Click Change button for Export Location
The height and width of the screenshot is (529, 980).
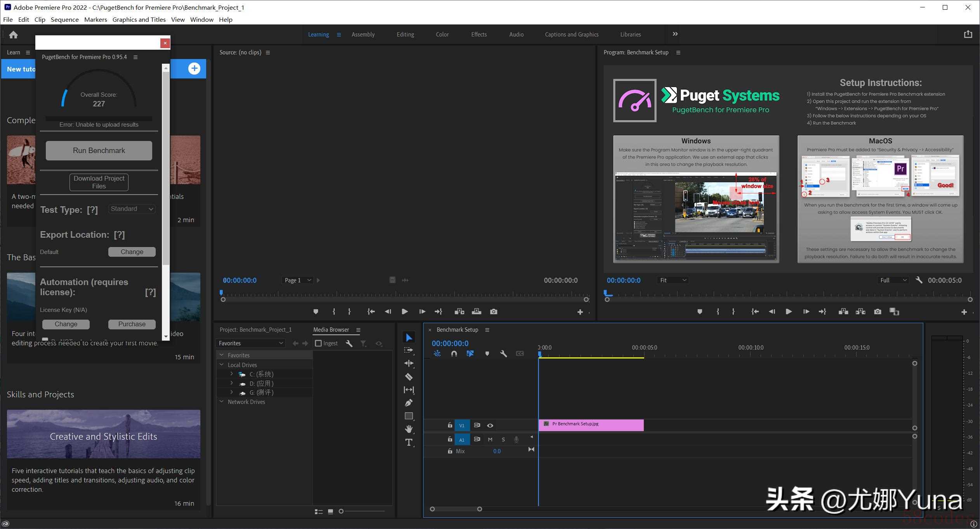pos(132,252)
